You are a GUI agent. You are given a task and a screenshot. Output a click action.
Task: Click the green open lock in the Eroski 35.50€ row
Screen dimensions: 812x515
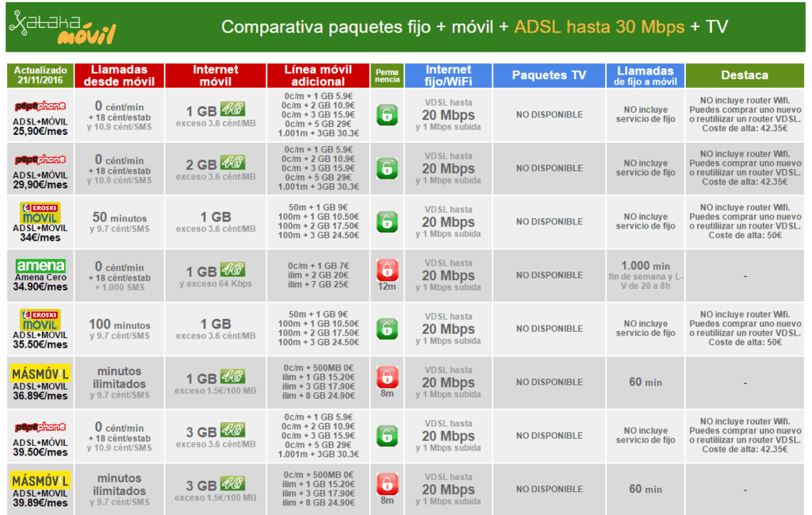[x=387, y=329]
